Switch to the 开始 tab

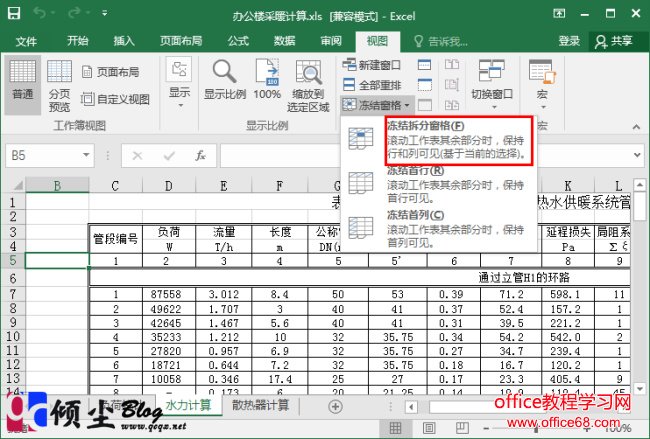[78, 41]
